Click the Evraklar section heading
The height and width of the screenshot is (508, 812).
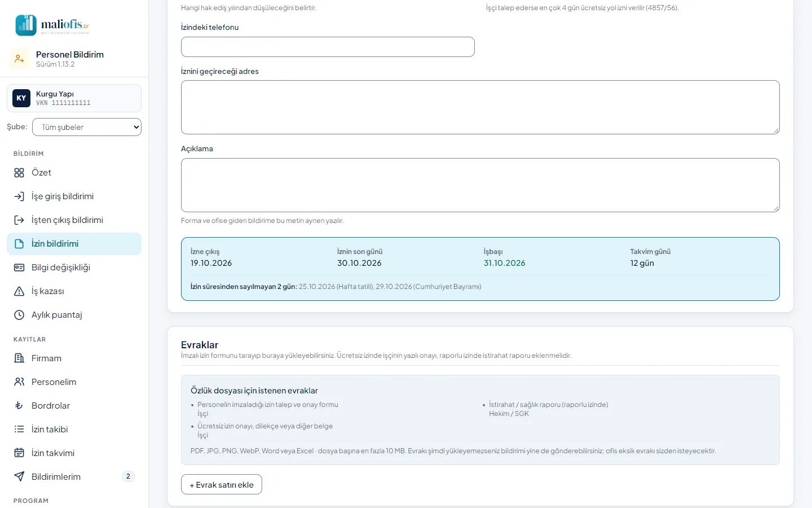(x=200, y=345)
